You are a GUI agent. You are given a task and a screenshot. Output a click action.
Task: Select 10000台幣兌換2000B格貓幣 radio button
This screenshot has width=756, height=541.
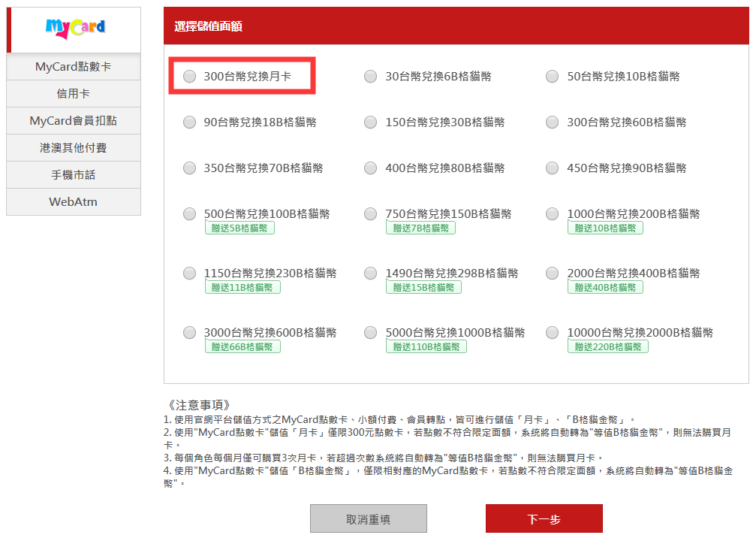[552, 333]
